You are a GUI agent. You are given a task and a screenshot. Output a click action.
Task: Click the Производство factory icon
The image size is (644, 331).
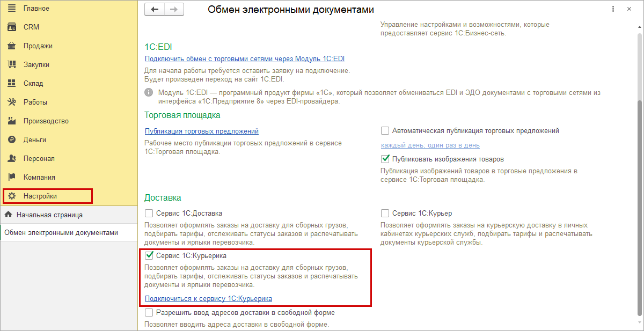click(12, 121)
